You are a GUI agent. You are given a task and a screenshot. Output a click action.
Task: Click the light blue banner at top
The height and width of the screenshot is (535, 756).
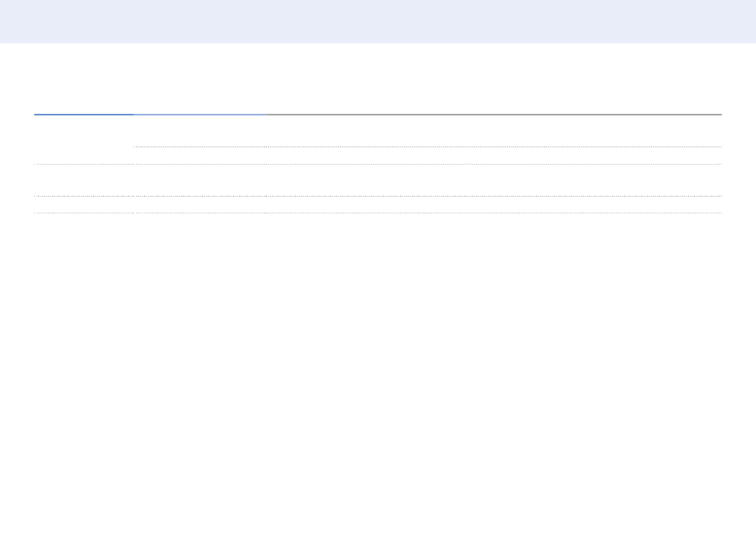(378, 21)
